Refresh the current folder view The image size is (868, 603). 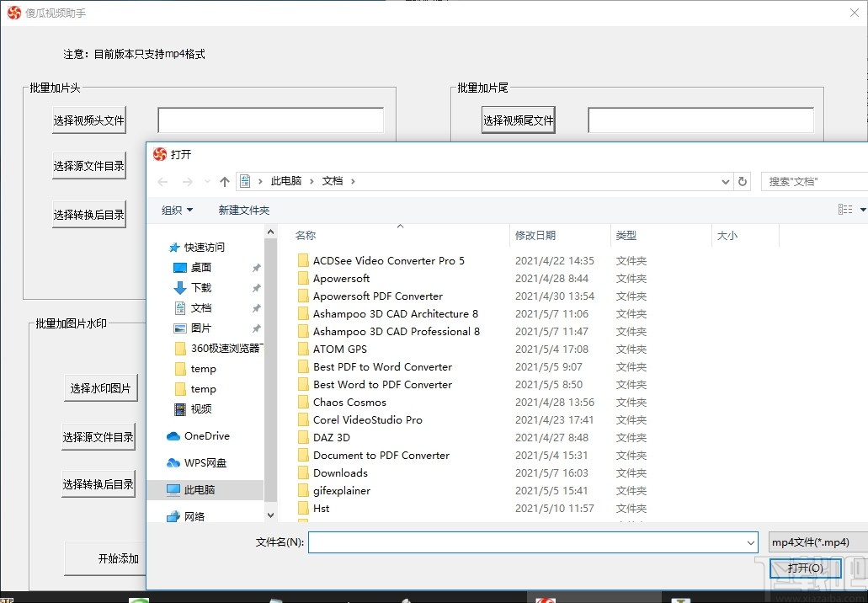[x=742, y=181]
